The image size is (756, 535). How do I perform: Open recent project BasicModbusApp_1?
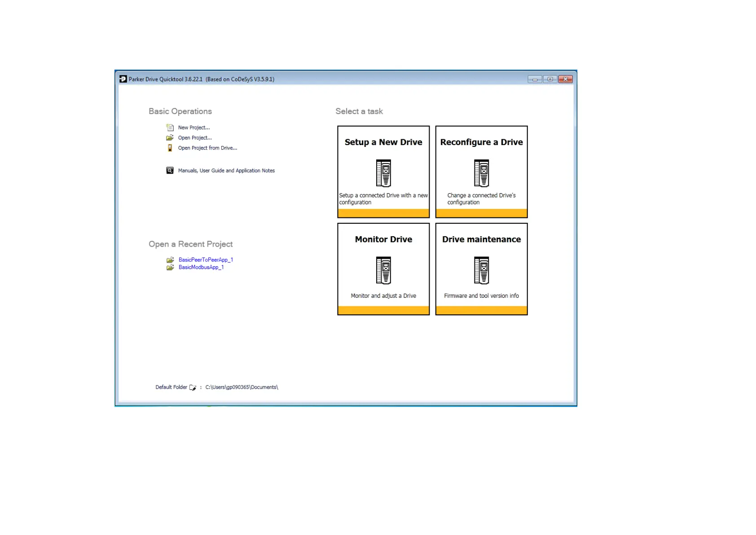coord(201,267)
